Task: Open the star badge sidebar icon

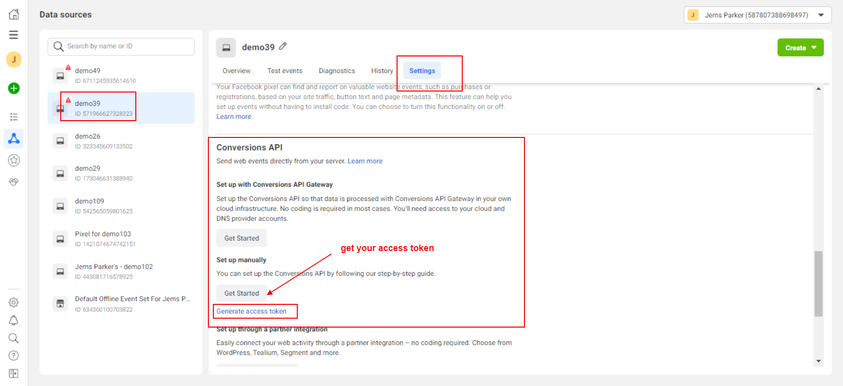Action: point(14,160)
